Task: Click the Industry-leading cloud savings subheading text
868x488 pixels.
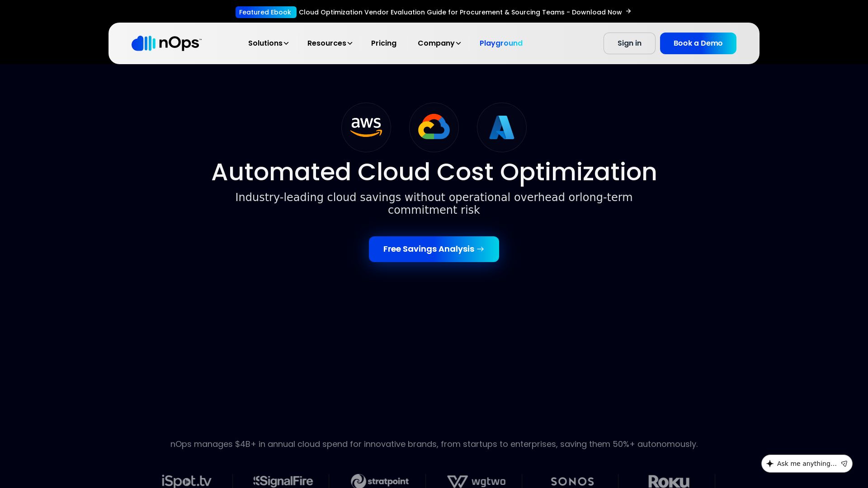Action: click(434, 204)
